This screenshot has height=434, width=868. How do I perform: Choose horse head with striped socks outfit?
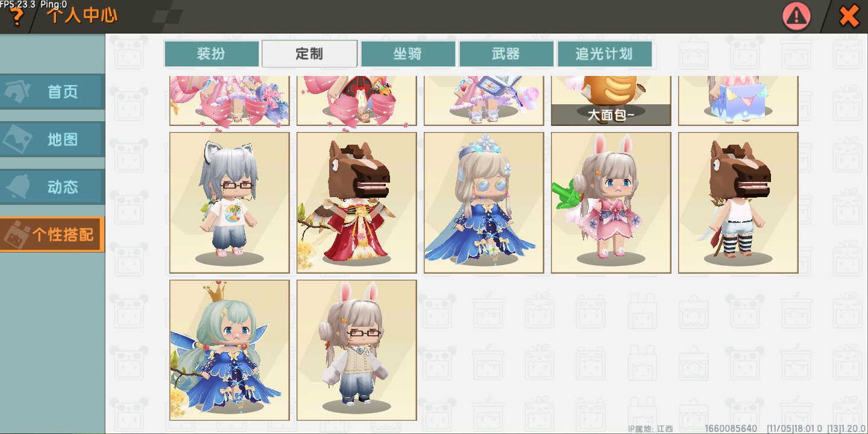coord(738,203)
